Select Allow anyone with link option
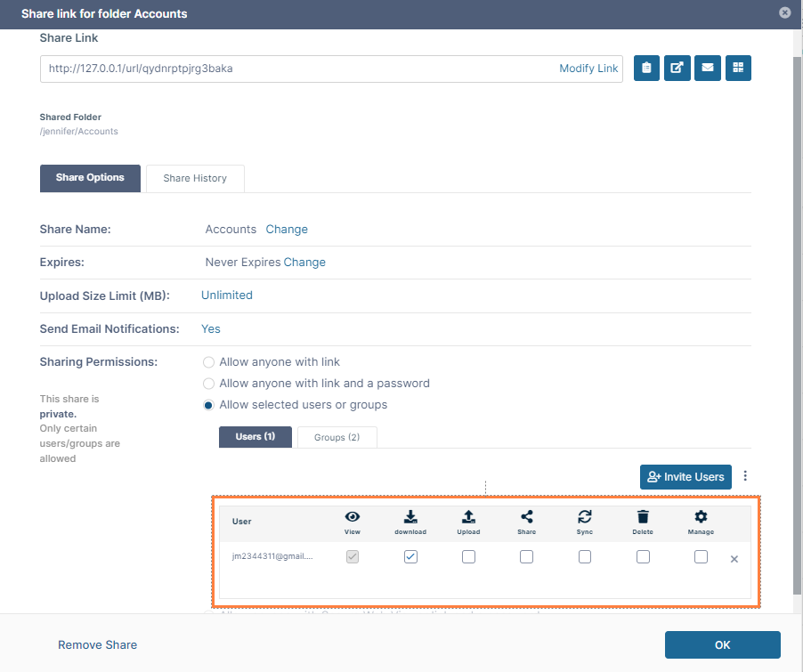The width and height of the screenshot is (803, 672). (209, 362)
